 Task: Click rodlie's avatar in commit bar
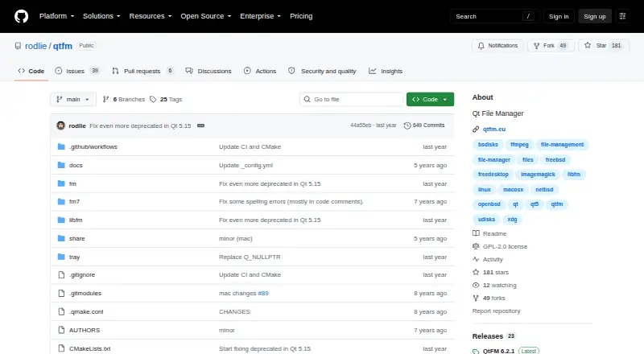click(x=61, y=126)
